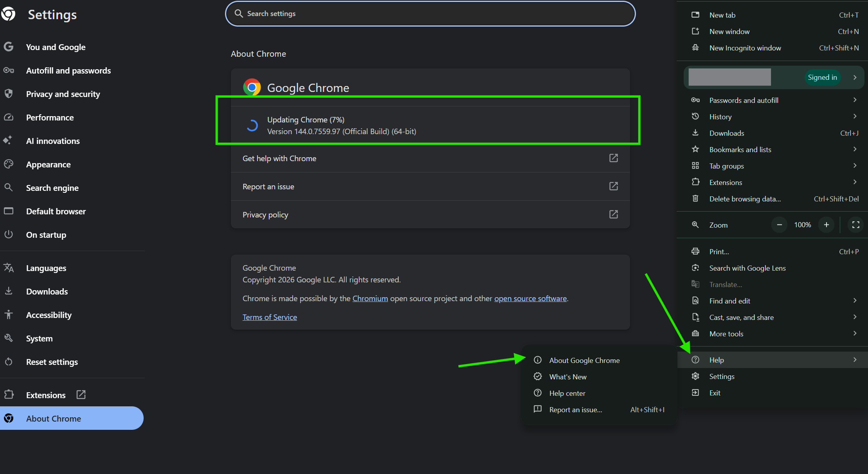
Task: Click external link icon beside Privacy policy
Action: coord(613,214)
